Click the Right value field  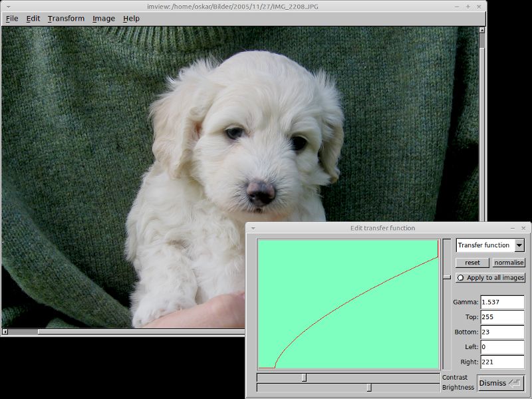502,362
